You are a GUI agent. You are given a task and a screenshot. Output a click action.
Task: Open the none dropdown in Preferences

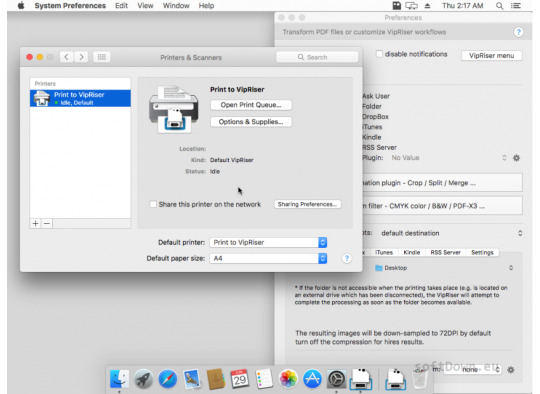472,370
